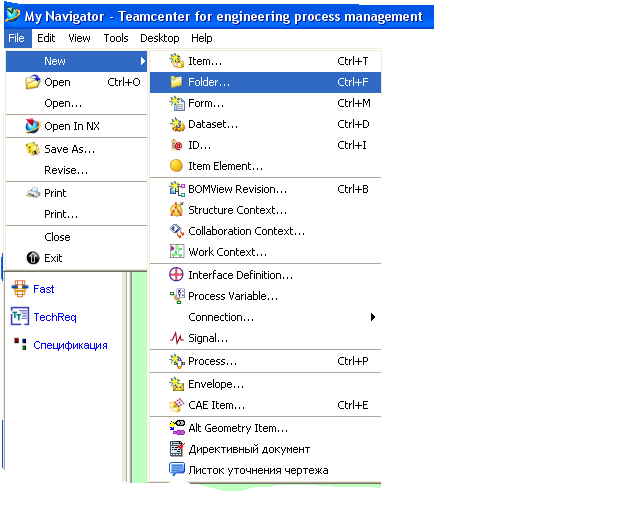Image resolution: width=640 pixels, height=512 pixels.
Task: Expand the Connection submenu arrow
Action: pos(373,317)
